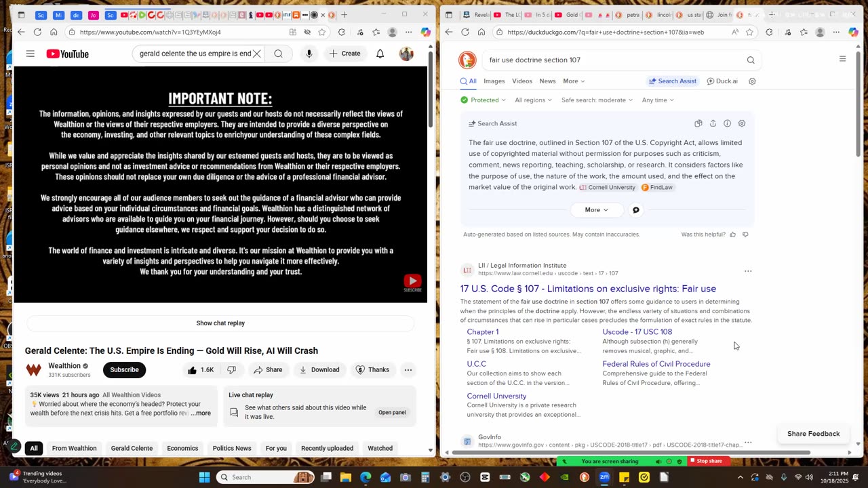Open the All regions dropdown
This screenshot has height=488, width=868.
tap(534, 100)
